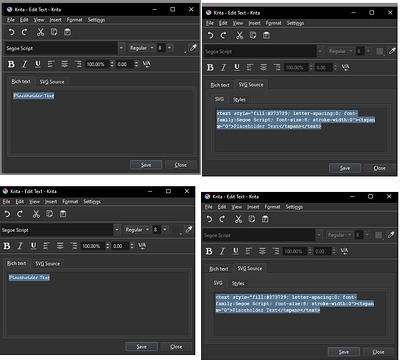Screen dimensions: 400x362
Task: Open the Regular style dropdown in top-right window
Action: (x=341, y=51)
